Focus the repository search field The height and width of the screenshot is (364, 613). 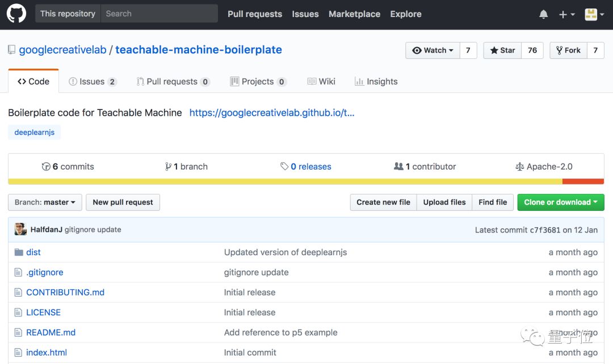point(159,14)
